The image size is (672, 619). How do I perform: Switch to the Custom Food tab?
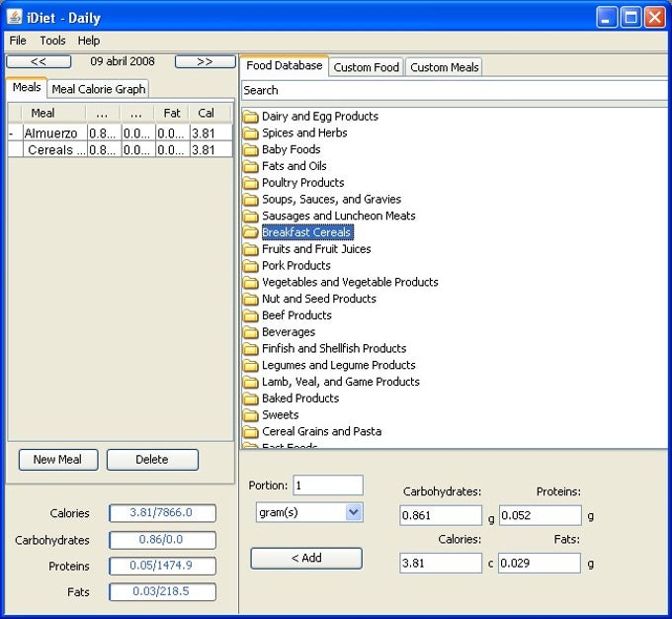click(x=366, y=67)
